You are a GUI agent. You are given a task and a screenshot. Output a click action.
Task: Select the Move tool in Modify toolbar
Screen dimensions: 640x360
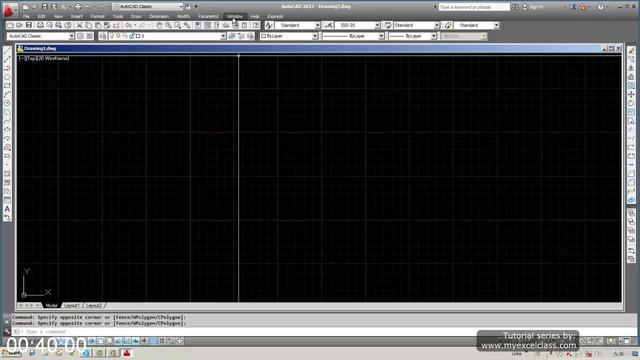631,94
